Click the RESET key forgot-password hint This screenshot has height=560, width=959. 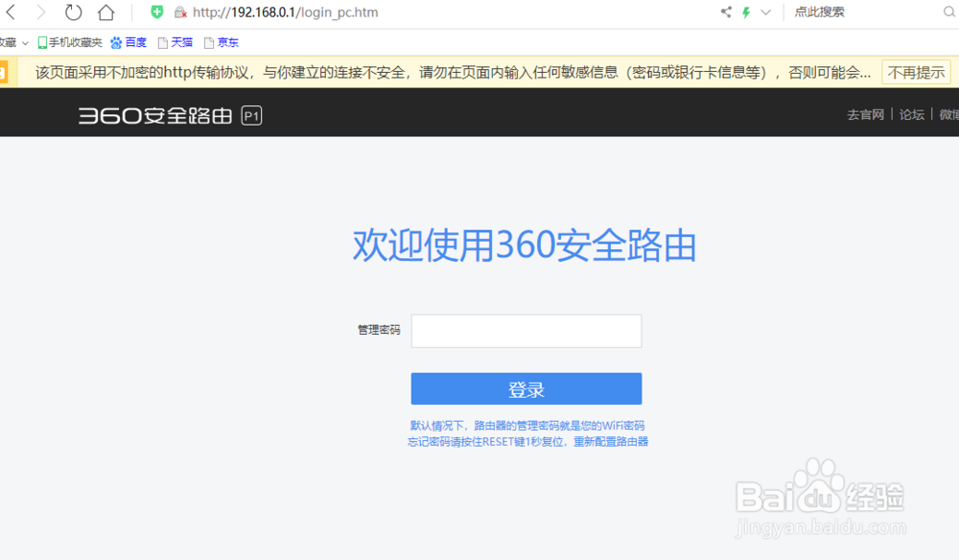tap(527, 441)
